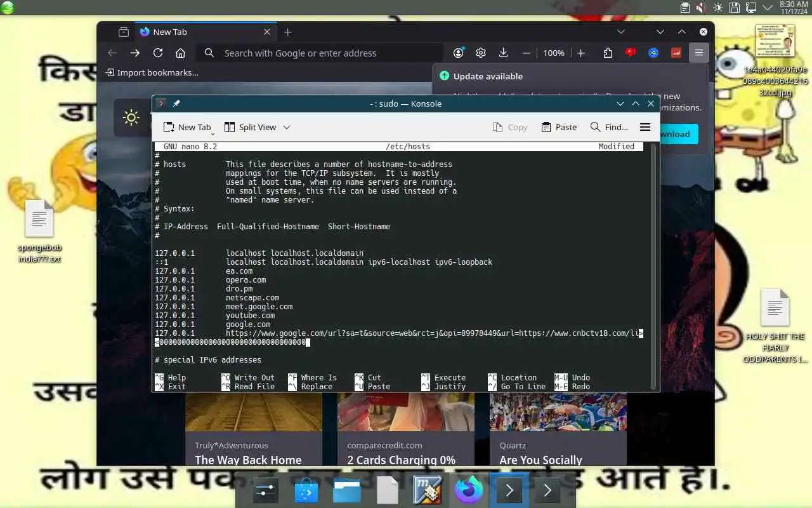The width and height of the screenshot is (812, 508).
Task: Click the Firefox address search field
Action: click(320, 53)
